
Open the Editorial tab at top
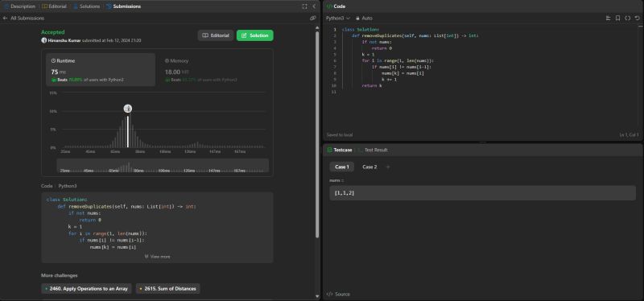click(54, 6)
